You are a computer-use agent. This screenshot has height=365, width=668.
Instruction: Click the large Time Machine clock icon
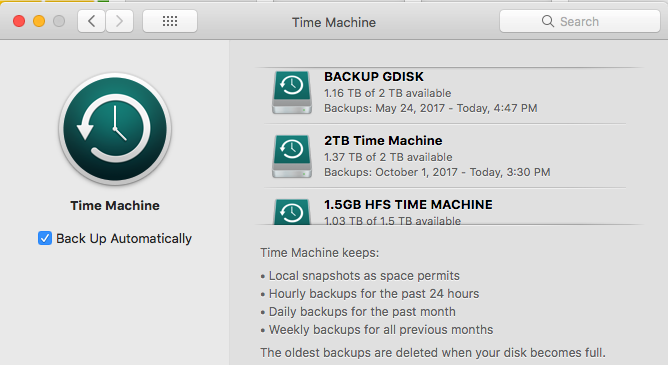pyautogui.click(x=115, y=129)
